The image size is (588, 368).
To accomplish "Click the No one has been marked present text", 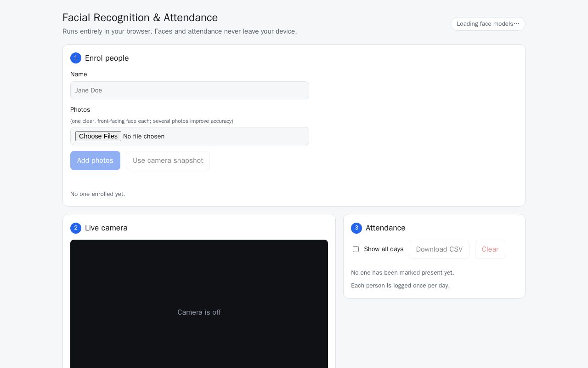I will coord(402,273).
